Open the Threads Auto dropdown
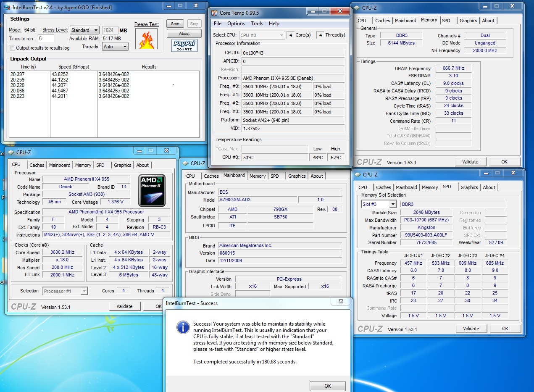This screenshot has height=392, width=534. [x=115, y=47]
